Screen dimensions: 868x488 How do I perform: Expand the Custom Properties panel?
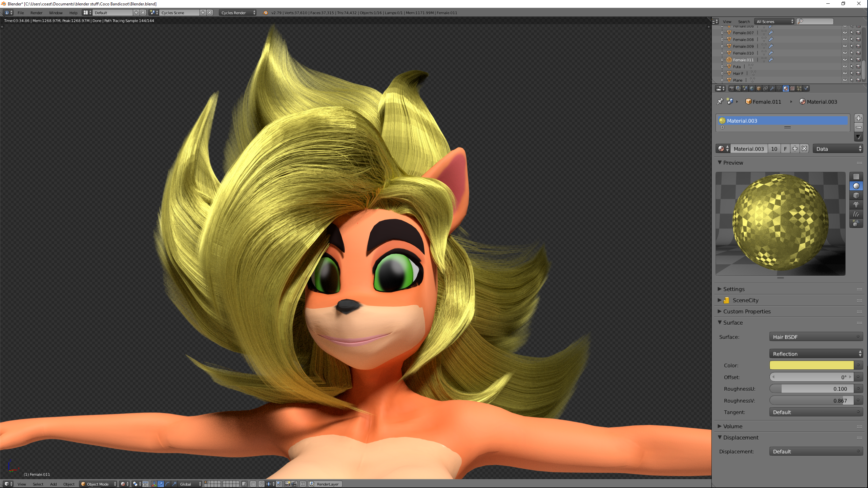click(x=747, y=311)
